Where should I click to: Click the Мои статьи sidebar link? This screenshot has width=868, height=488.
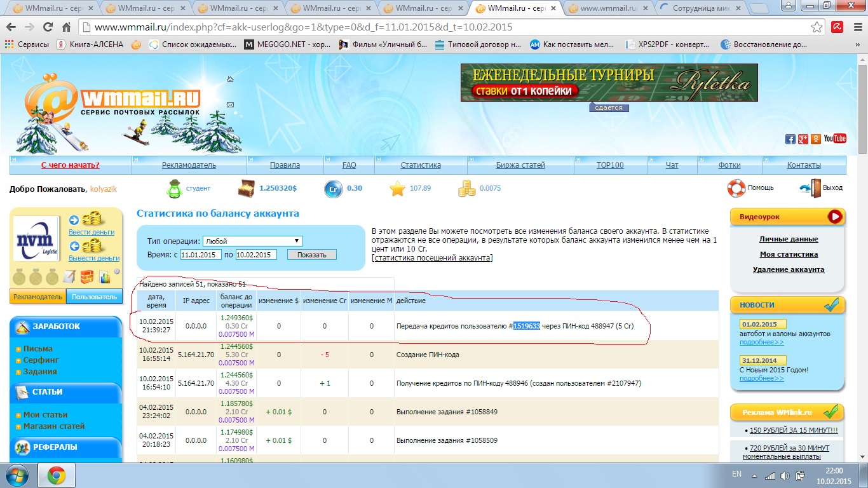pos(45,415)
